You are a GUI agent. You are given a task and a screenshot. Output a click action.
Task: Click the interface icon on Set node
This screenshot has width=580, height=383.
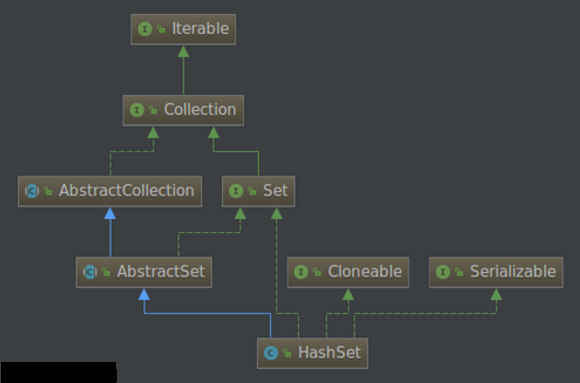tap(236, 191)
